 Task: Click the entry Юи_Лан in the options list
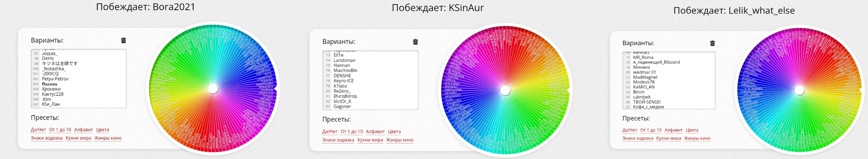pyautogui.click(x=51, y=105)
